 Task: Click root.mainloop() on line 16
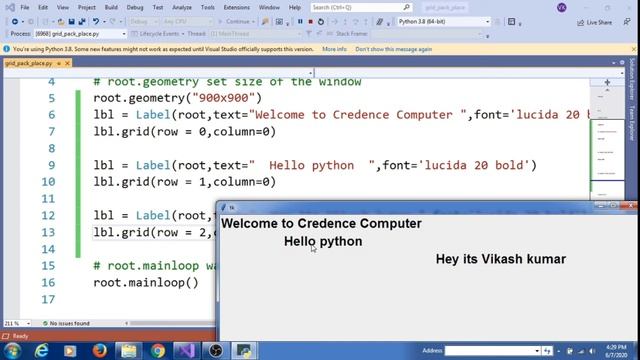[146, 282]
